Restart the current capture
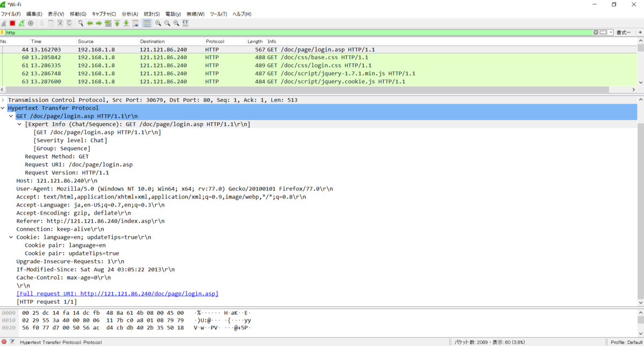Image resolution: width=644 pixels, height=346 pixels. pos(21,23)
